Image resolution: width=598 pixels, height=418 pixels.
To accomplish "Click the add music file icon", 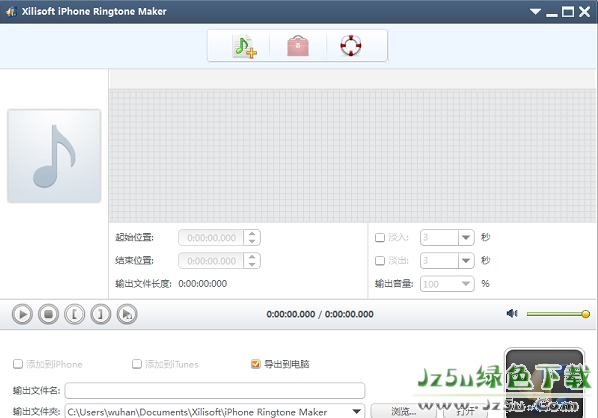I will pos(244,46).
